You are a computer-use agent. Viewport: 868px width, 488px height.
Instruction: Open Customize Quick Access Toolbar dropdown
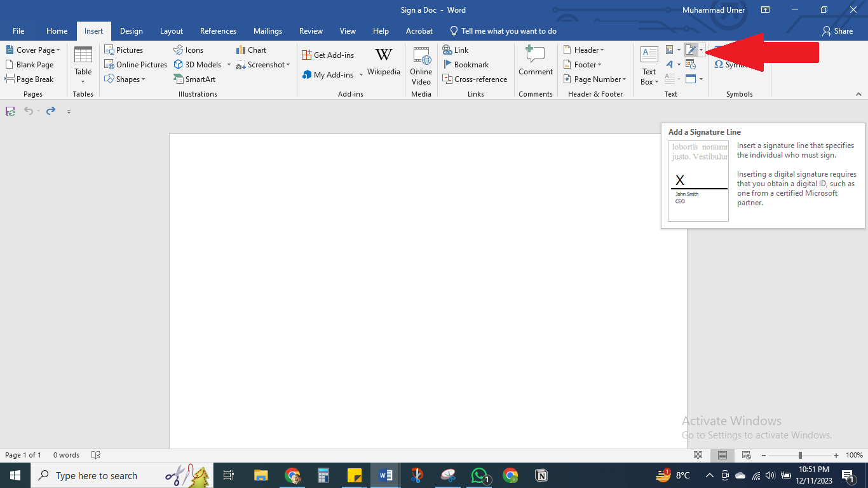[x=69, y=111]
